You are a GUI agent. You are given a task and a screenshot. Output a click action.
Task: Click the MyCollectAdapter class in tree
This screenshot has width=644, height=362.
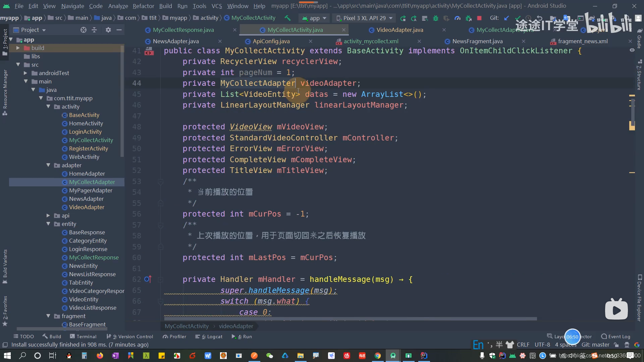pyautogui.click(x=92, y=182)
